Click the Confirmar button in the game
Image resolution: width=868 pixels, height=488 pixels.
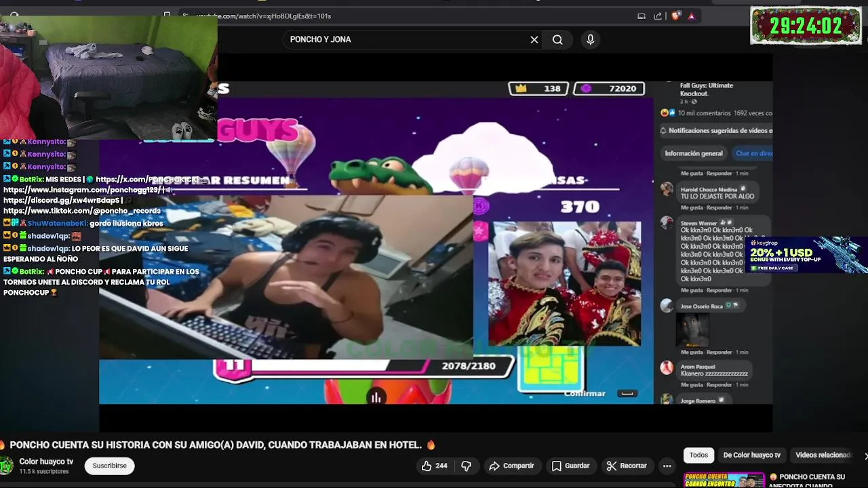coord(585,394)
